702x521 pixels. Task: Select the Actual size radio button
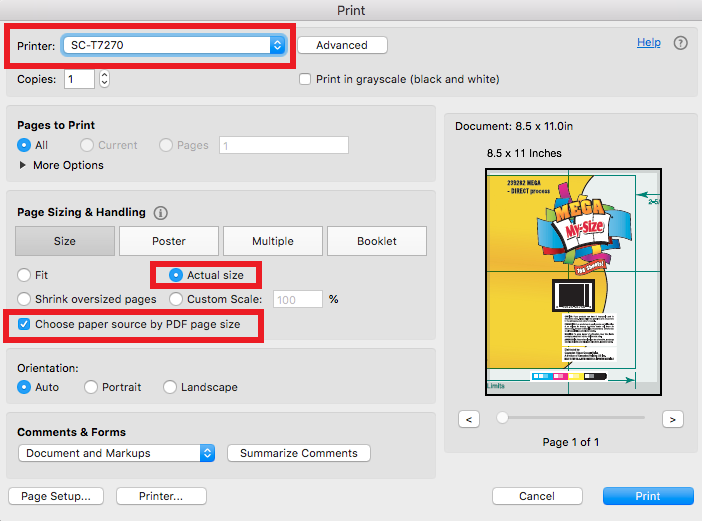[x=176, y=275]
